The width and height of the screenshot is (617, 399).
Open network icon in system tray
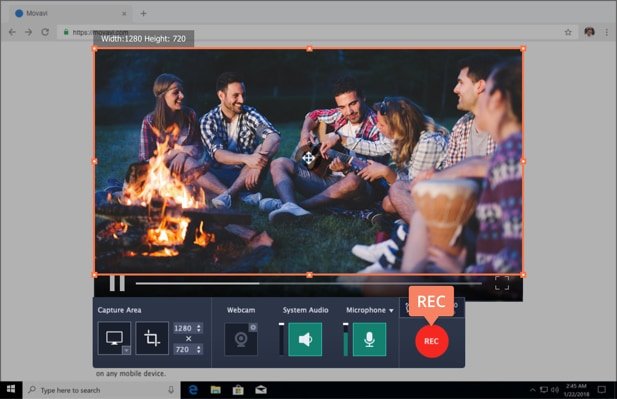point(544,390)
